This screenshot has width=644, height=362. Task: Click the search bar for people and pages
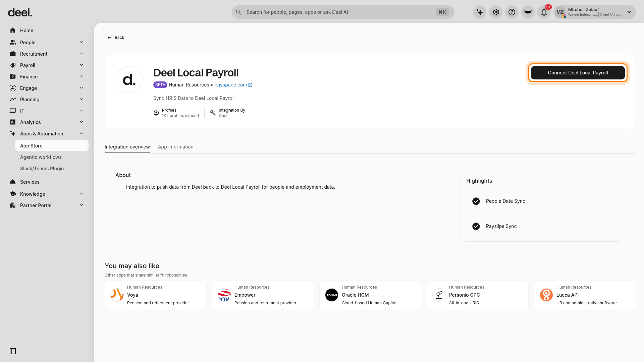(x=343, y=12)
